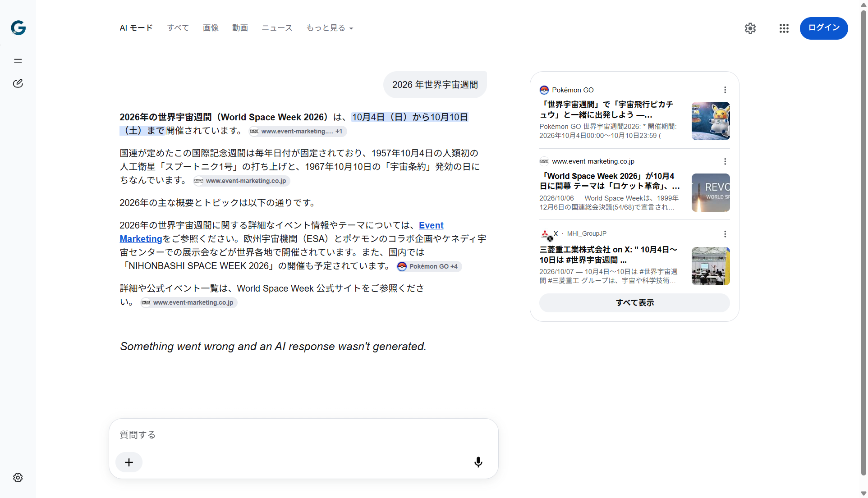The width and height of the screenshot is (868, 498).
Task: Open the Pokémon GO +4 citation chip
Action: point(429,266)
